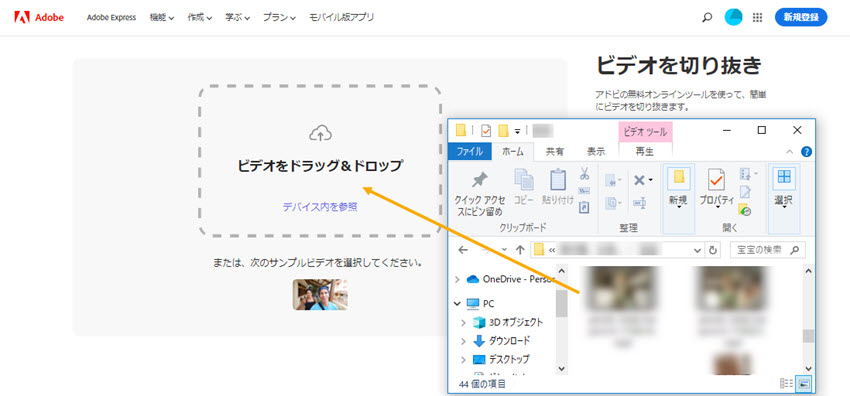850x396 pixels.
Task: Expand the 機能 menu
Action: coord(162,17)
